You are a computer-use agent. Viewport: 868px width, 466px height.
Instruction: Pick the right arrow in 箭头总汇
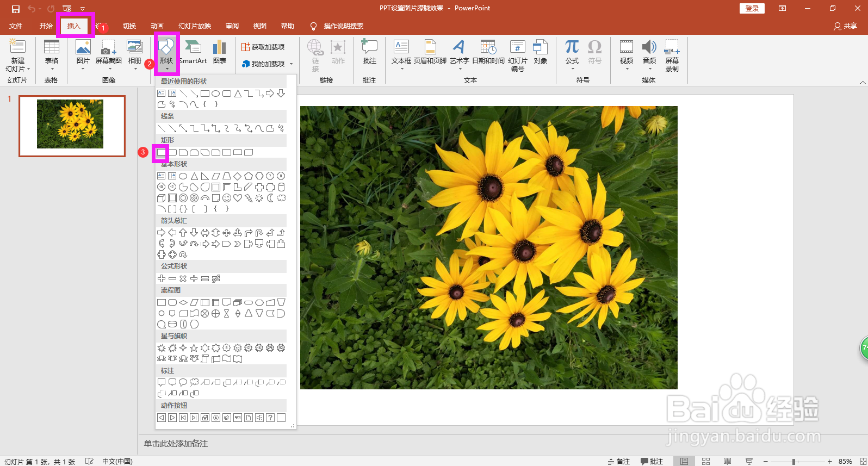click(x=162, y=233)
